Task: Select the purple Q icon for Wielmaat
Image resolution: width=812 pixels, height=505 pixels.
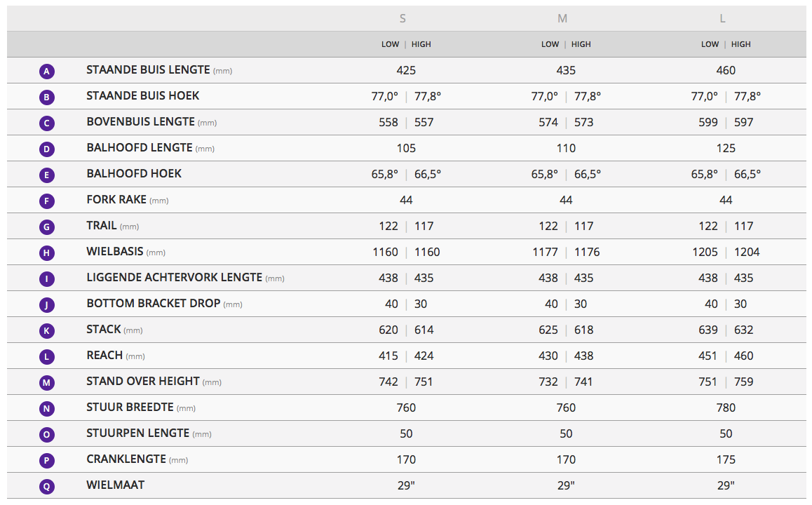Action: pos(47,487)
